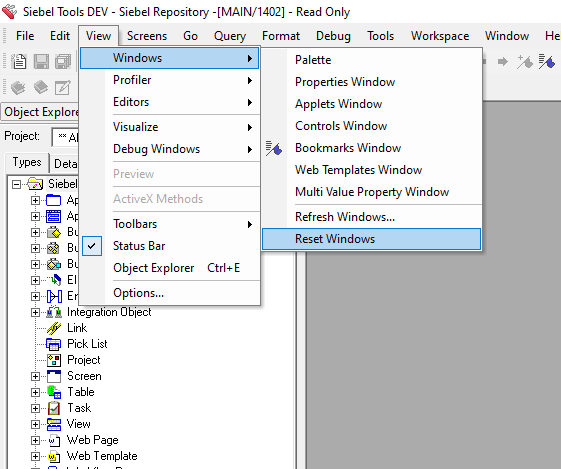Viewport: 561px width, 469px height.
Task: Open the Window menu
Action: pos(507,36)
